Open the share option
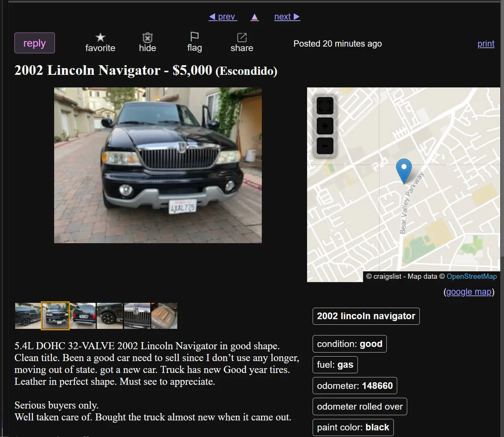 point(242,43)
